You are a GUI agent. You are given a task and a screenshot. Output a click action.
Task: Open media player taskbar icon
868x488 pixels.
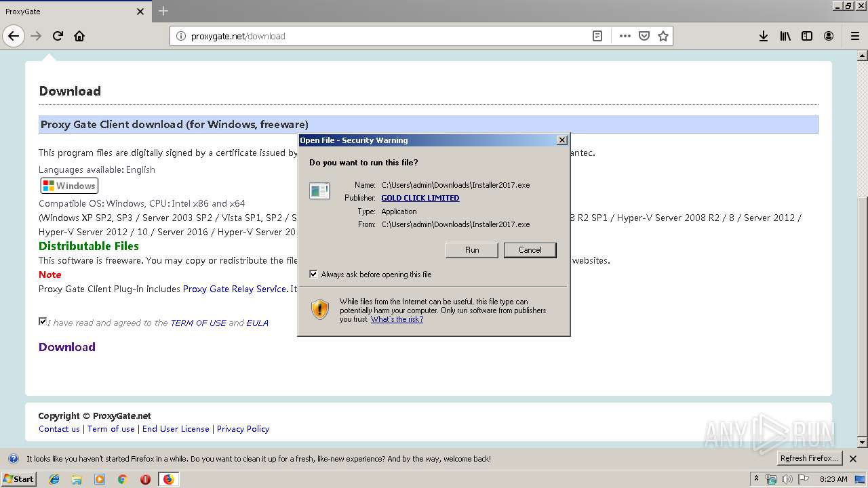100,479
